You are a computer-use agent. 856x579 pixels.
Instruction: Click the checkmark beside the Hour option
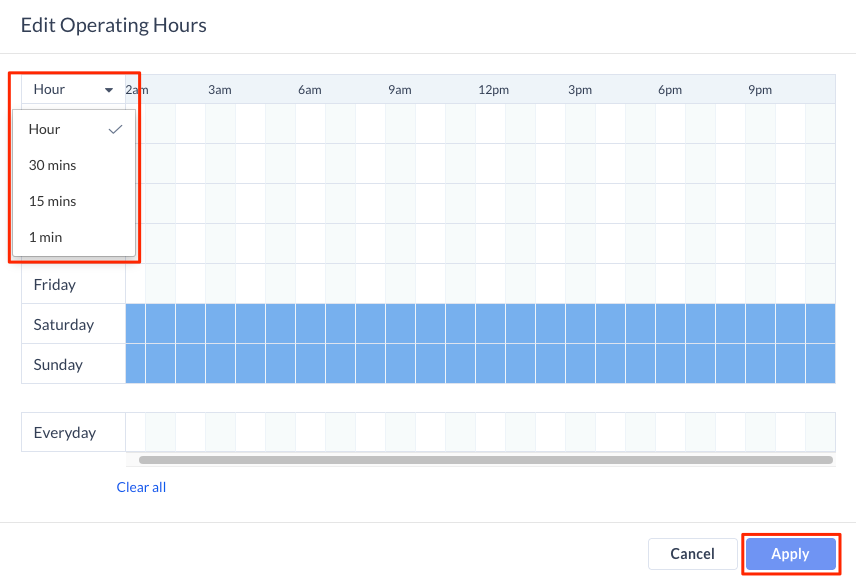tap(115, 129)
